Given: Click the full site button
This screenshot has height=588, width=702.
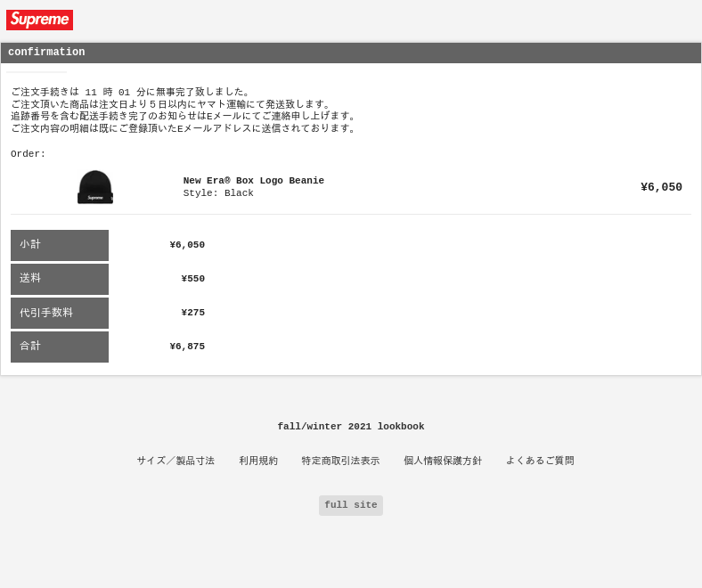Looking at the screenshot, I should (x=351, y=505).
